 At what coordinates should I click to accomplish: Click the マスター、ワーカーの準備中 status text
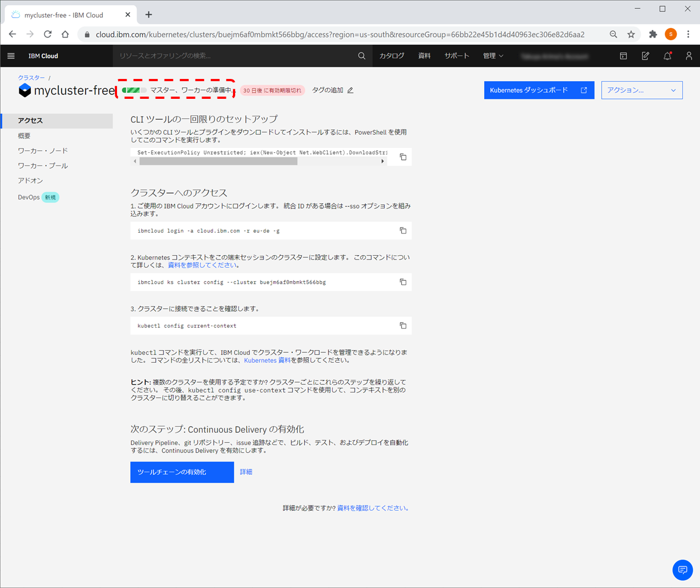click(x=192, y=90)
